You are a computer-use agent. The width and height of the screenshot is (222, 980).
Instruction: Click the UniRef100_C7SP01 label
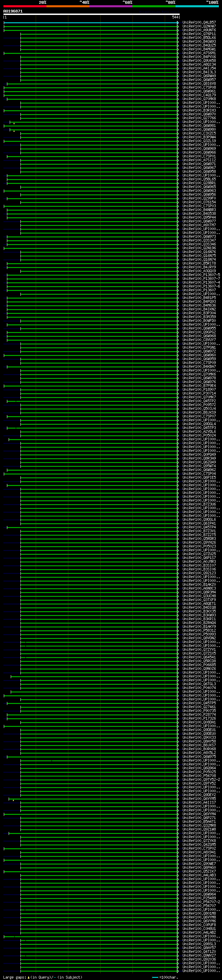199,156
